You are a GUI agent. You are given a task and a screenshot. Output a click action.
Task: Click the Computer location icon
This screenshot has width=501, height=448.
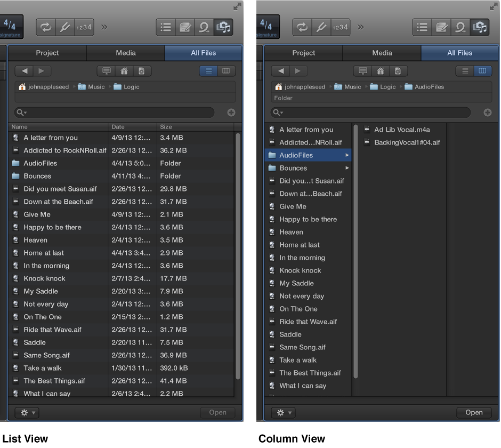pos(106,70)
